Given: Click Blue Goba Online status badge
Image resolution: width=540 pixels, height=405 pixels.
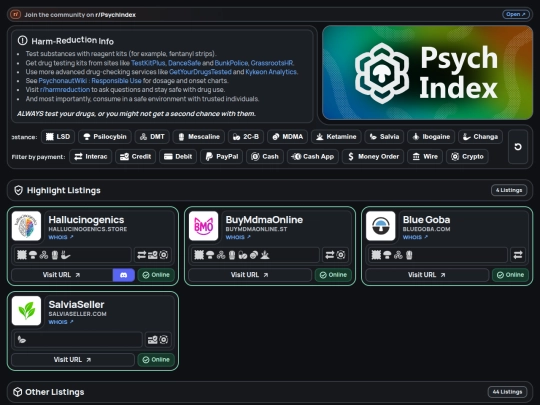Looking at the screenshot, I should [x=510, y=275].
